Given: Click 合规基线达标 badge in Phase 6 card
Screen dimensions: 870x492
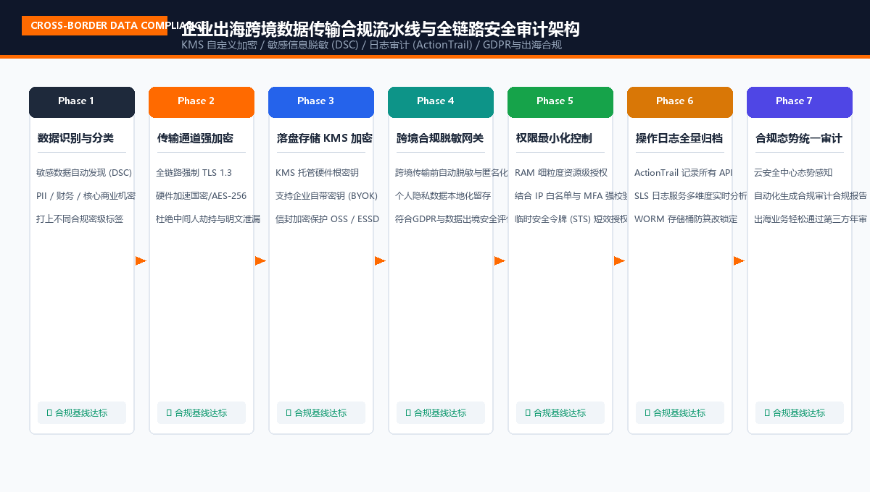Looking at the screenshot, I should coord(680,413).
